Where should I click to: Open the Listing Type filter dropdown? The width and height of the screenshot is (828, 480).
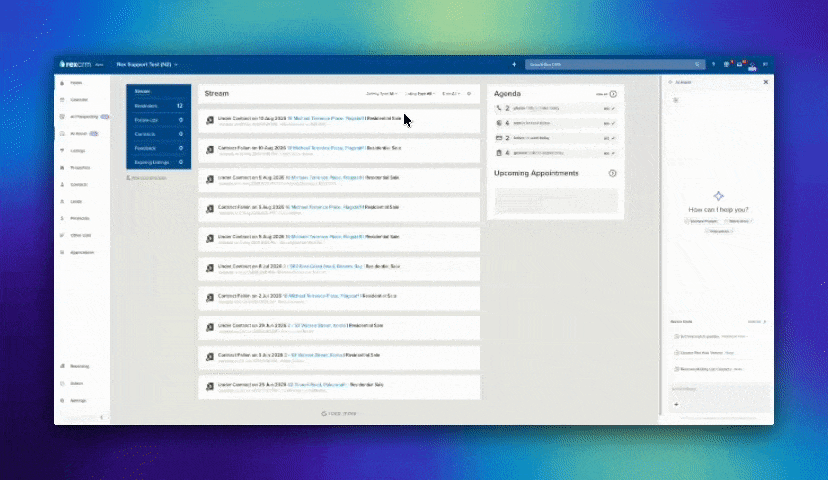420,93
